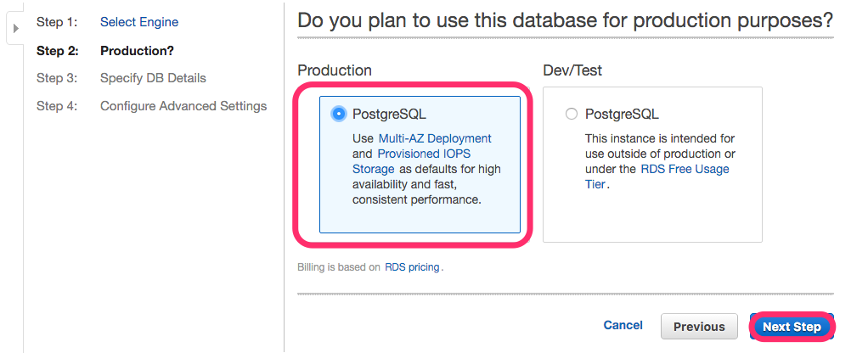The height and width of the screenshot is (353, 868).
Task: Open Configure Advanced Settings step
Action: pos(183,106)
